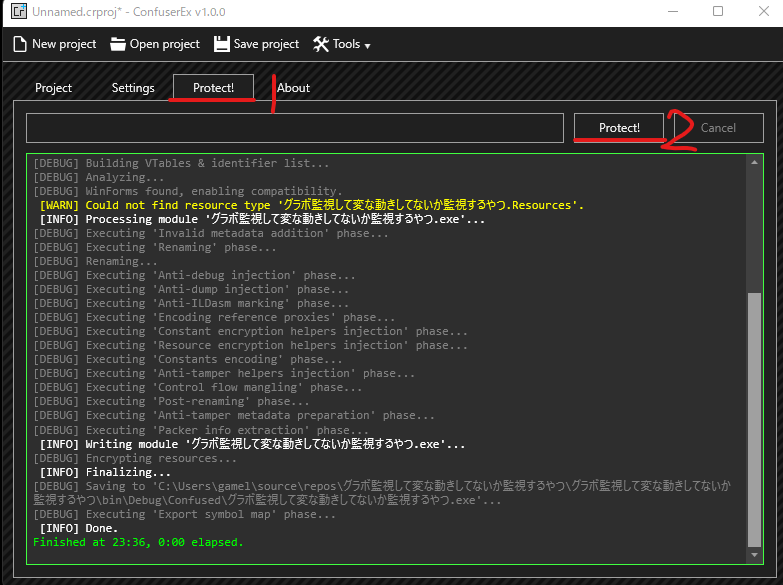Select the 'Packer info extraction' phase line

[x=201, y=430]
